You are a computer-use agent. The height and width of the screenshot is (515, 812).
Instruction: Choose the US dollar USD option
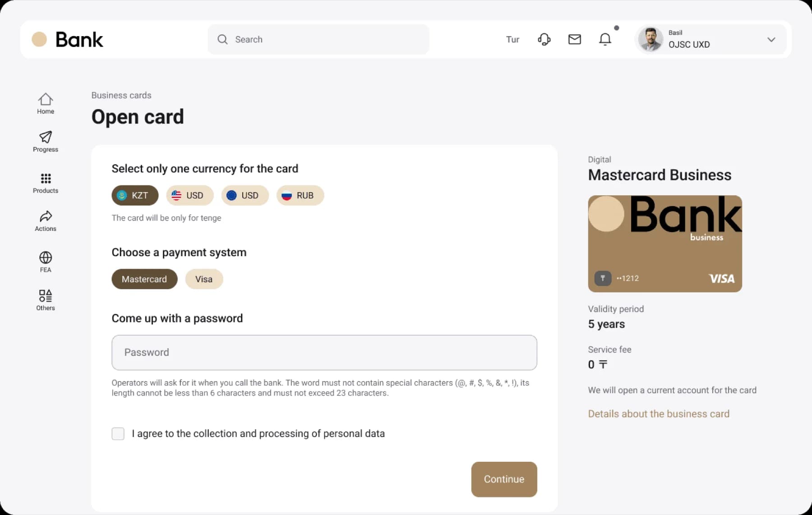[x=189, y=195]
